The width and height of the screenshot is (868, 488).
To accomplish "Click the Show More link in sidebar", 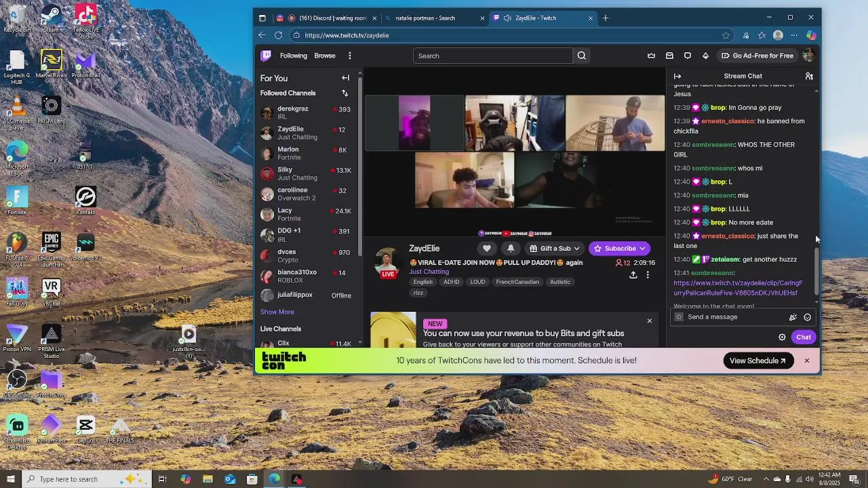I will (x=277, y=312).
